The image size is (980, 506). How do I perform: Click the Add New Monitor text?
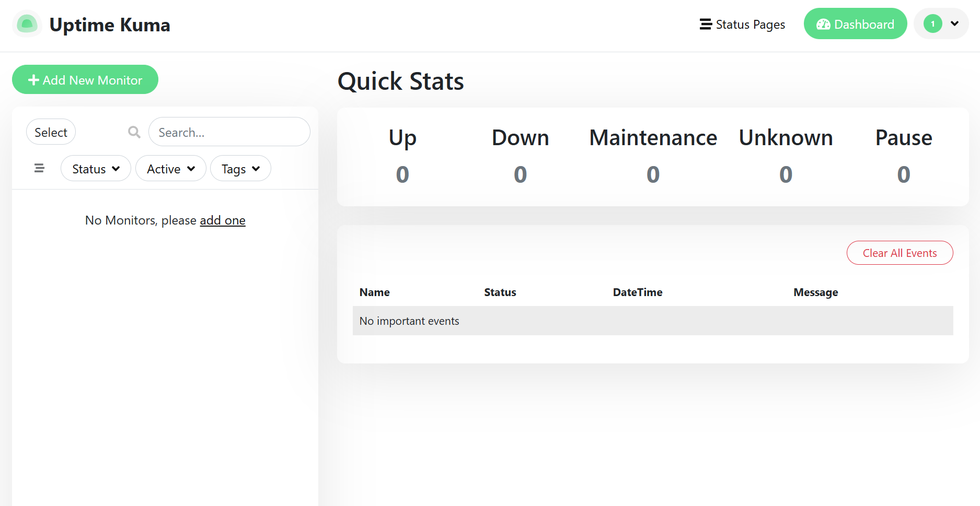click(x=93, y=80)
